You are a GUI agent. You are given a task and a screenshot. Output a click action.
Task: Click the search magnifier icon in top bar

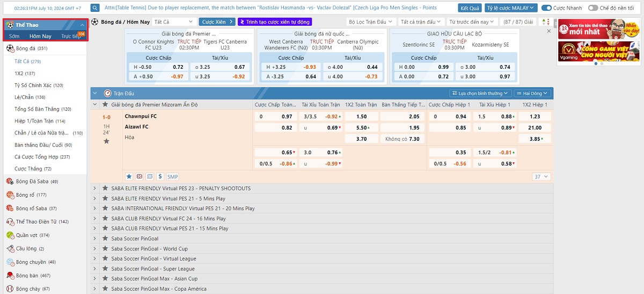click(x=95, y=8)
